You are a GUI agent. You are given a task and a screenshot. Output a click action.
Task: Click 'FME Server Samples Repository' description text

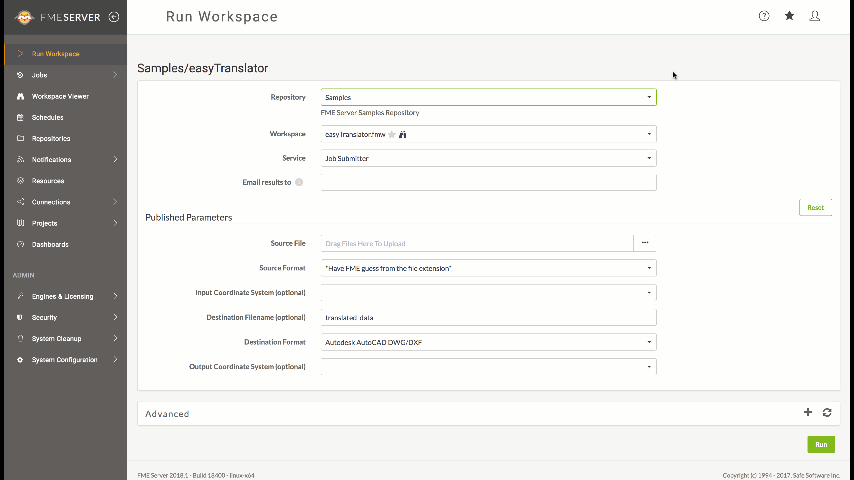pos(370,113)
